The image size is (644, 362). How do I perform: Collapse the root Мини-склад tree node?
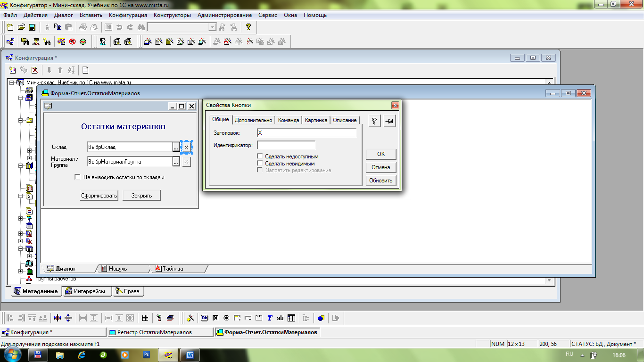click(x=12, y=82)
